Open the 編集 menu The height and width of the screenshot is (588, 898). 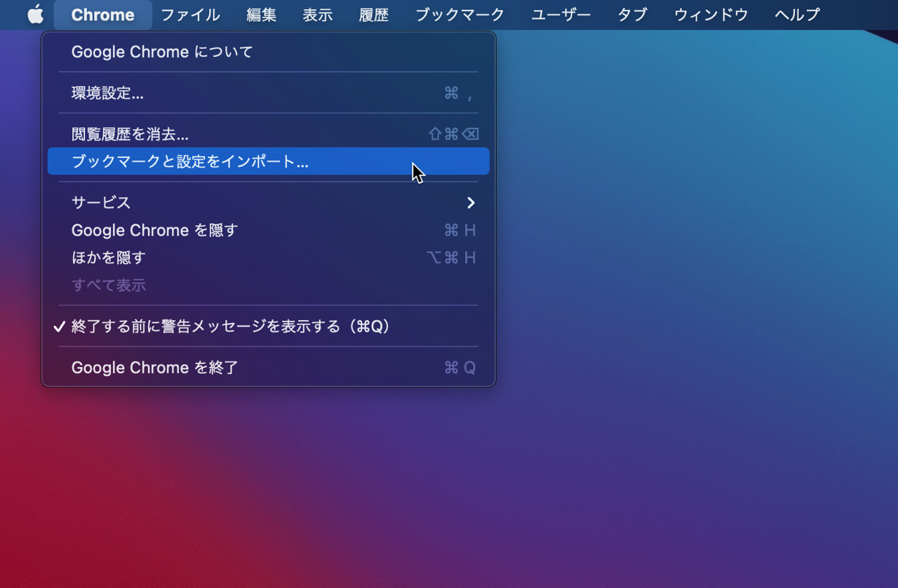point(262,15)
